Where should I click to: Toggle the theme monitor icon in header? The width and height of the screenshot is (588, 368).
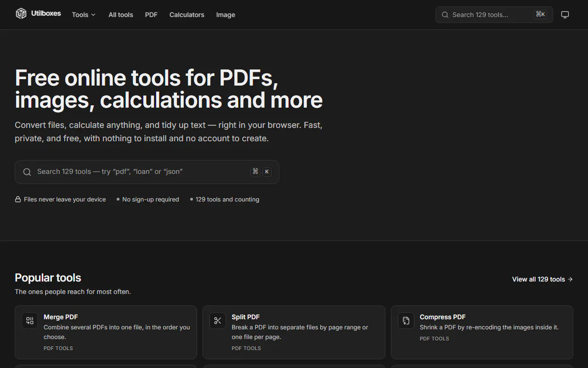pyautogui.click(x=565, y=15)
